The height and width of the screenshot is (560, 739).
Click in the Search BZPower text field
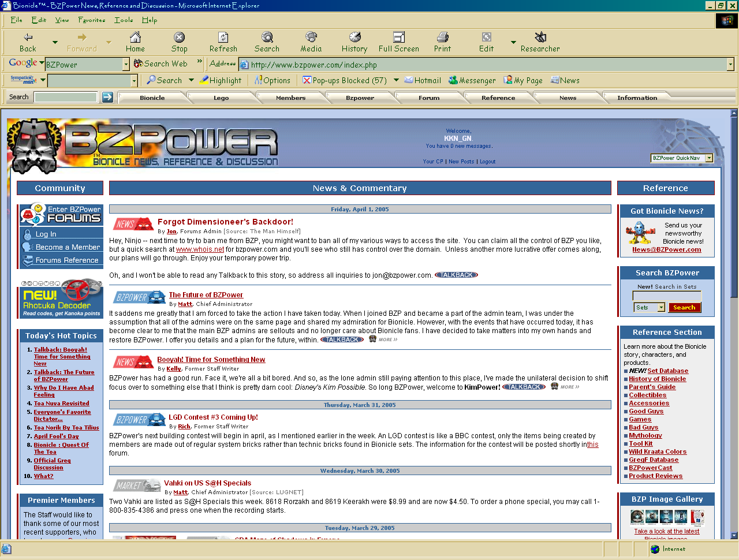667,296
